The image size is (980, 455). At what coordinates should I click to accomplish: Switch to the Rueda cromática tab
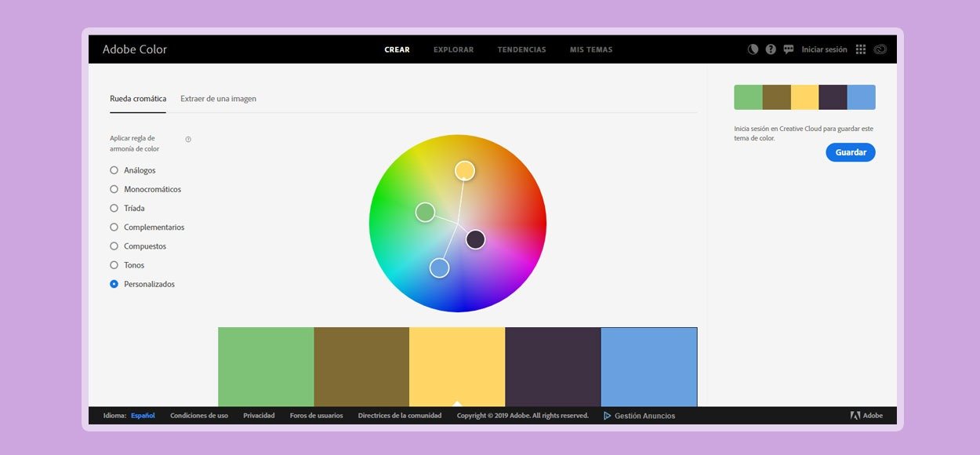click(138, 99)
